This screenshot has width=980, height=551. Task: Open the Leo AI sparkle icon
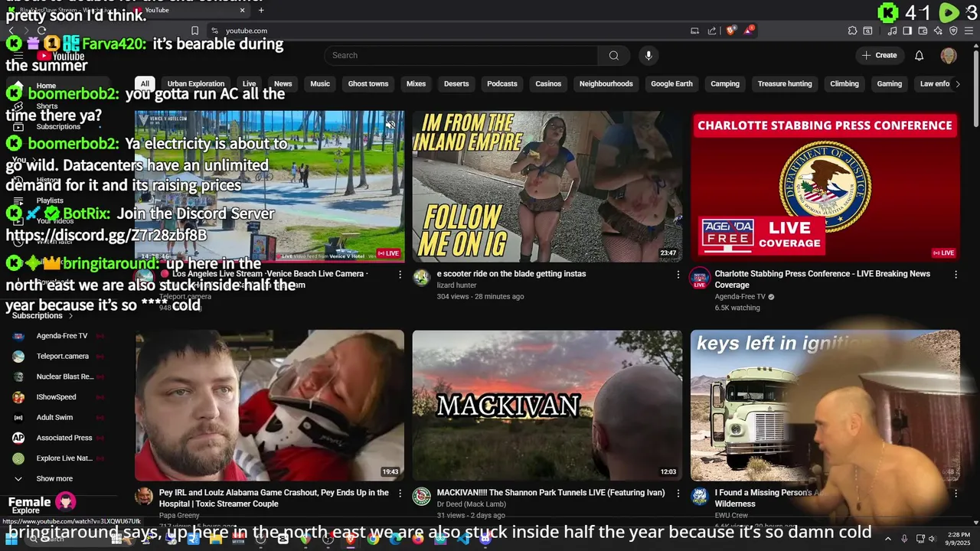click(938, 31)
